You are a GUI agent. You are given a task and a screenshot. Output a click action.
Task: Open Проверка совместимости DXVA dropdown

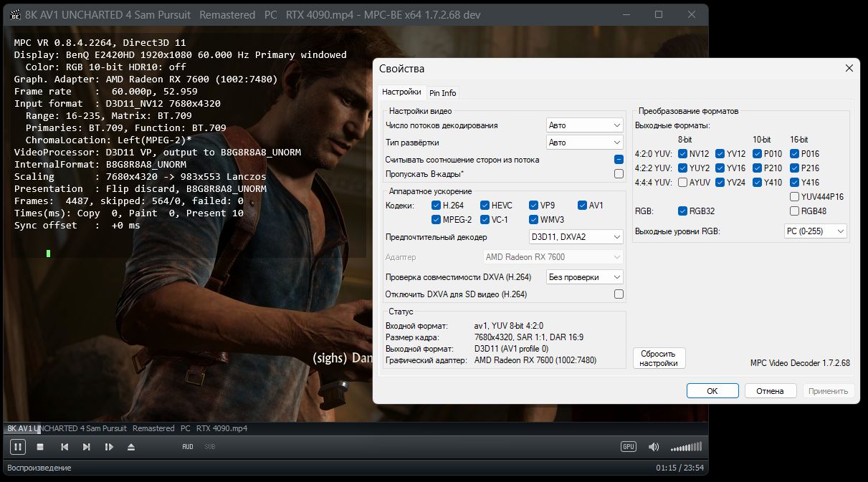584,277
